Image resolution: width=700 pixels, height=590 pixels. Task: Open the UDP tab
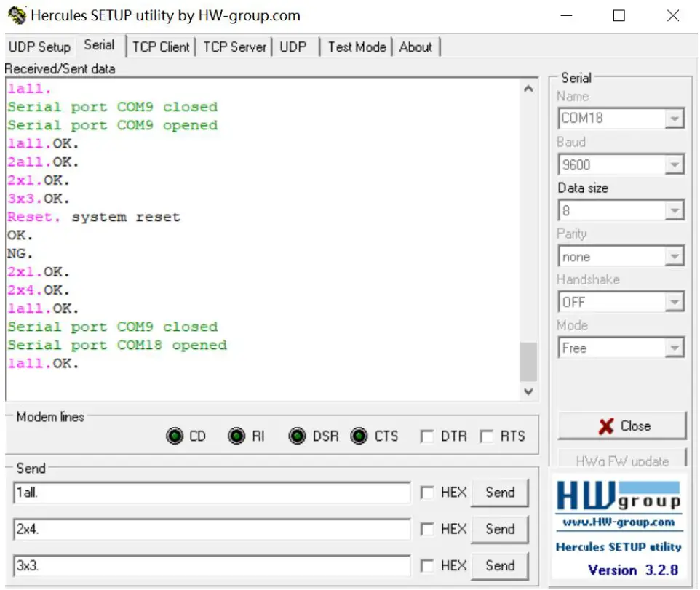(293, 47)
